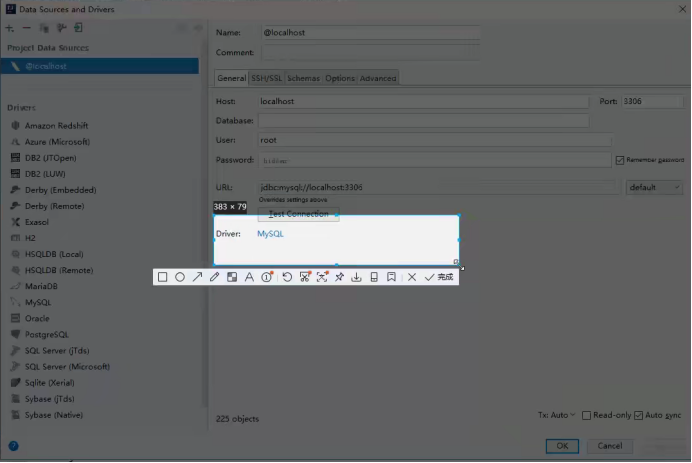The image size is (692, 463).
Task: Open driver settings wrench icon
Action: 61,28
